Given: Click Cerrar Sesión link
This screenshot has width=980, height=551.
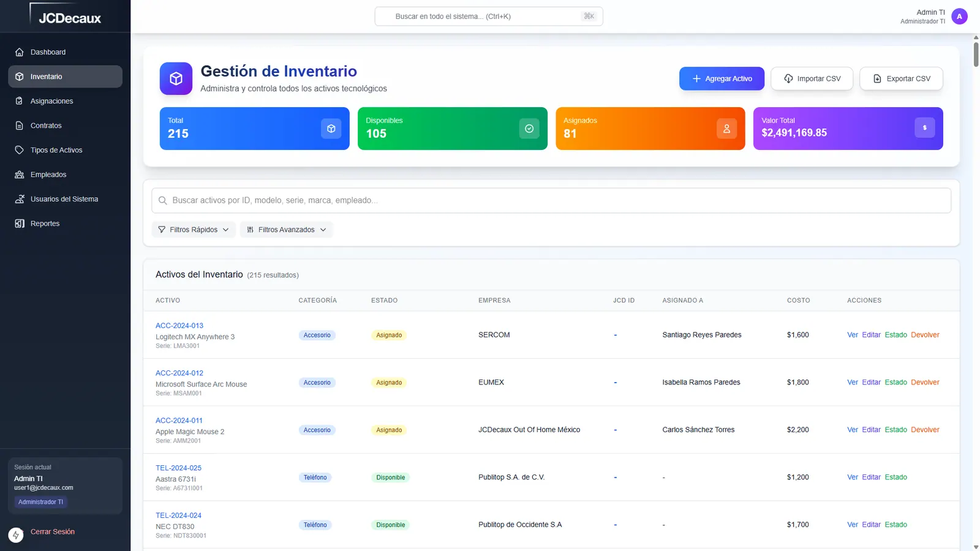Looking at the screenshot, I should (53, 531).
